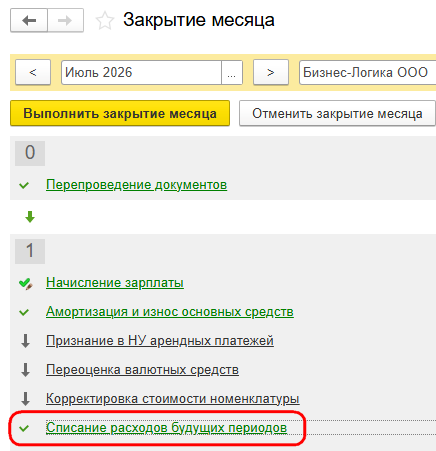The height and width of the screenshot is (451, 436).
Task: Open Амортизация и износ основных средств
Action: [170, 312]
